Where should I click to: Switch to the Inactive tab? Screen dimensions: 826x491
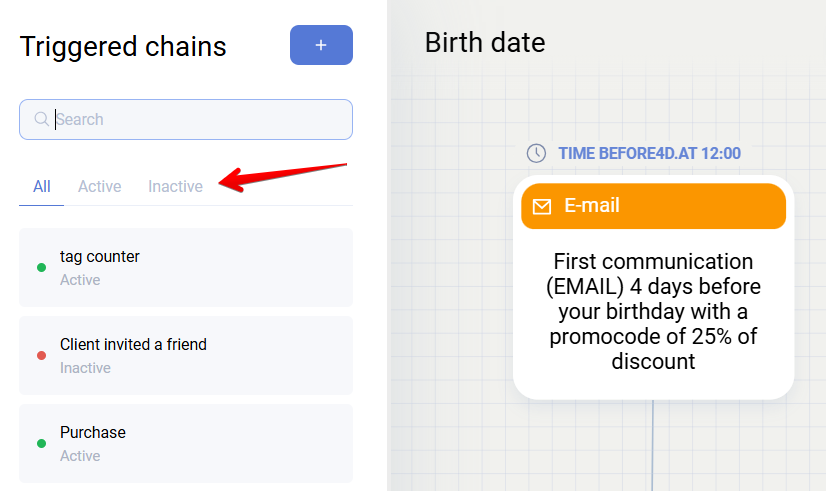pyautogui.click(x=175, y=186)
